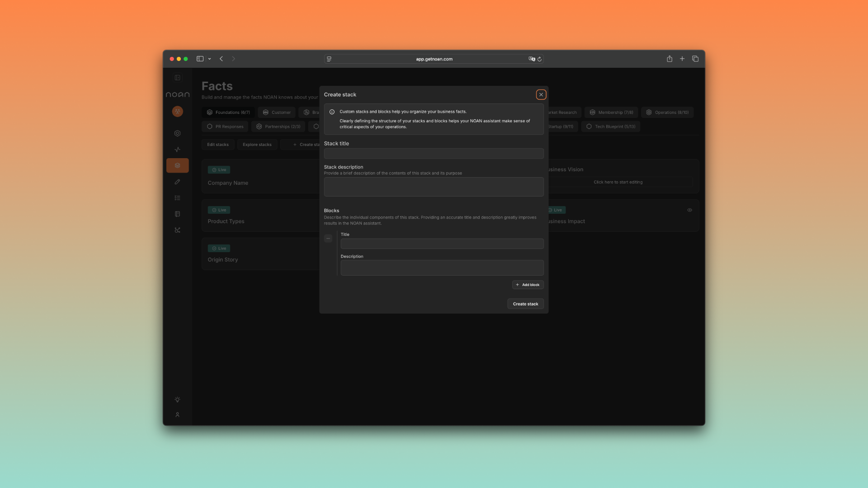Close the Create stack dialog
Image resolution: width=868 pixels, height=488 pixels.
coord(541,94)
